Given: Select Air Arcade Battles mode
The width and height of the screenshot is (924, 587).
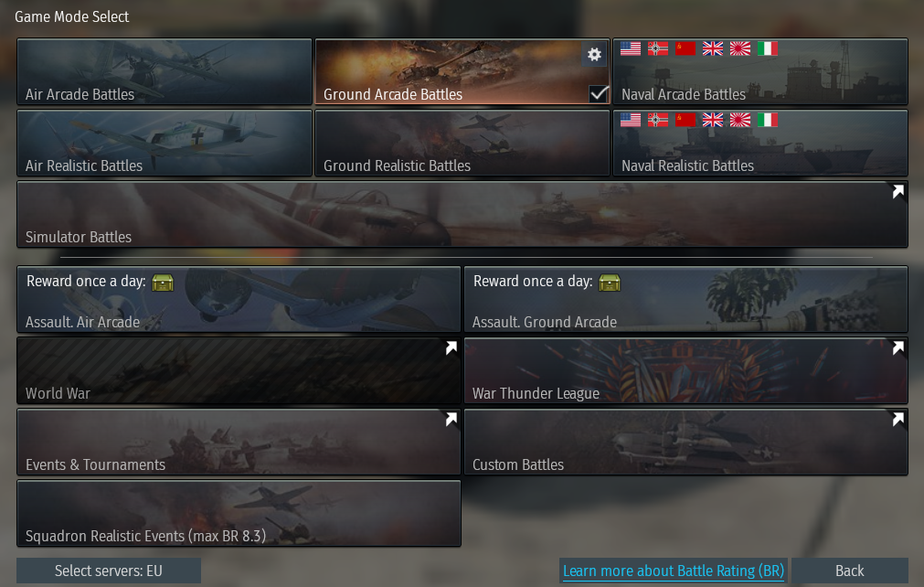Looking at the screenshot, I should pyautogui.click(x=165, y=72).
